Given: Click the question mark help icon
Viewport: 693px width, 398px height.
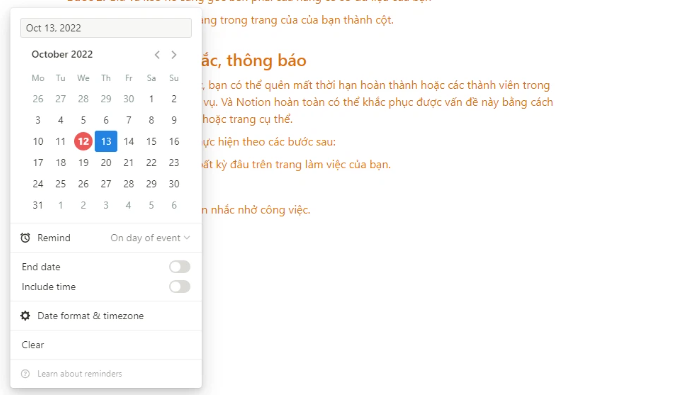Looking at the screenshot, I should [25, 374].
